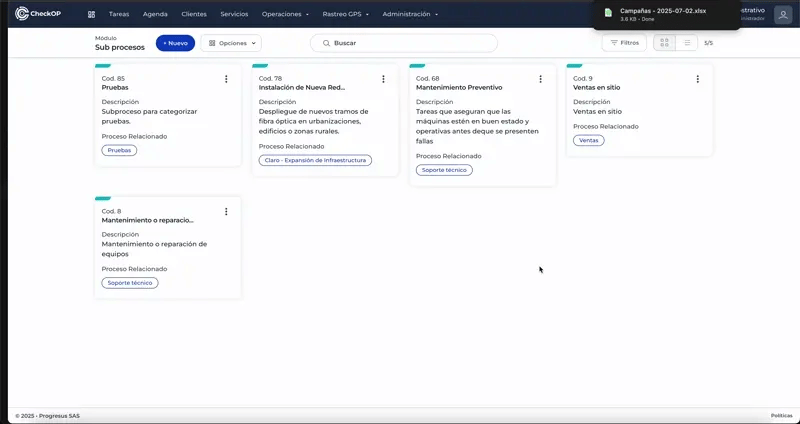The width and height of the screenshot is (800, 424).
Task: Open options menu for Pruebas card
Action: 226,79
